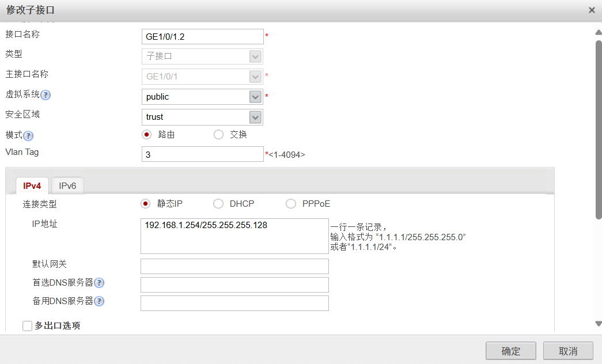Viewport: 602px width, 364px height.
Task: Choose 静态IP connection type
Action: click(x=146, y=204)
